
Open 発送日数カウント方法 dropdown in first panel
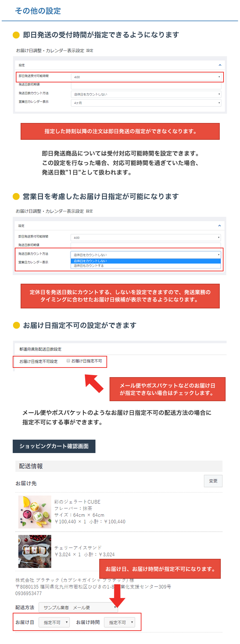(146, 94)
